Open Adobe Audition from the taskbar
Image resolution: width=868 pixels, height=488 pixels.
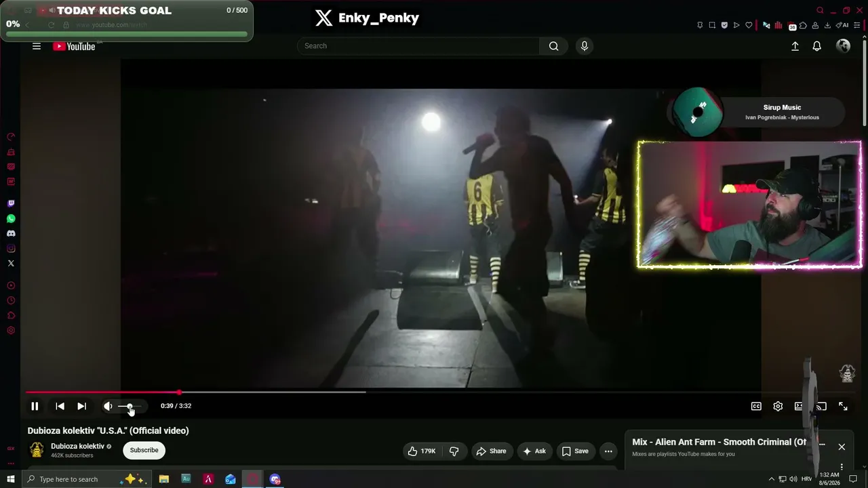(x=186, y=479)
